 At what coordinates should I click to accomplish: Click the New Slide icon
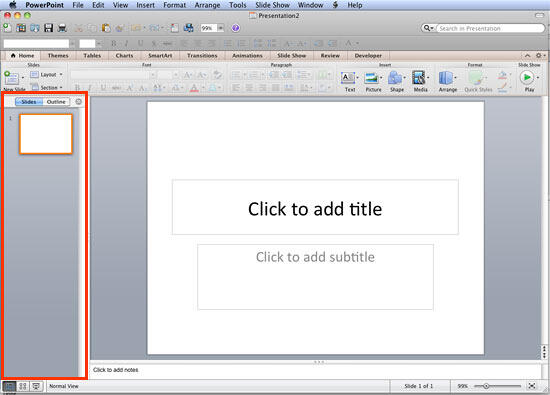coord(11,77)
